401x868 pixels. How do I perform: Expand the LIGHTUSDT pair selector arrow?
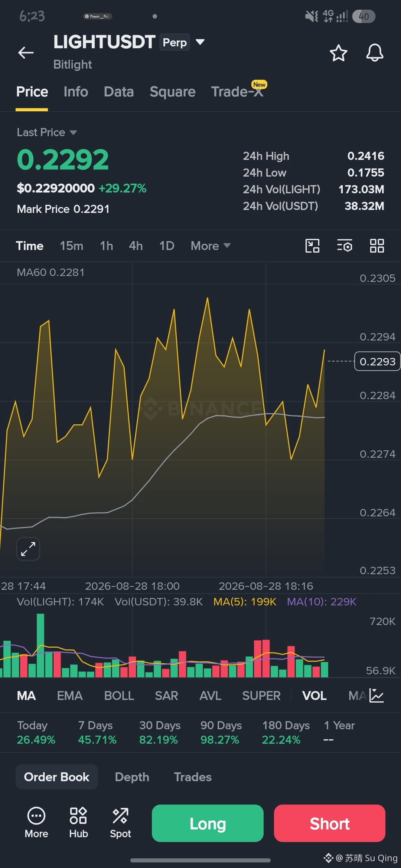[200, 42]
